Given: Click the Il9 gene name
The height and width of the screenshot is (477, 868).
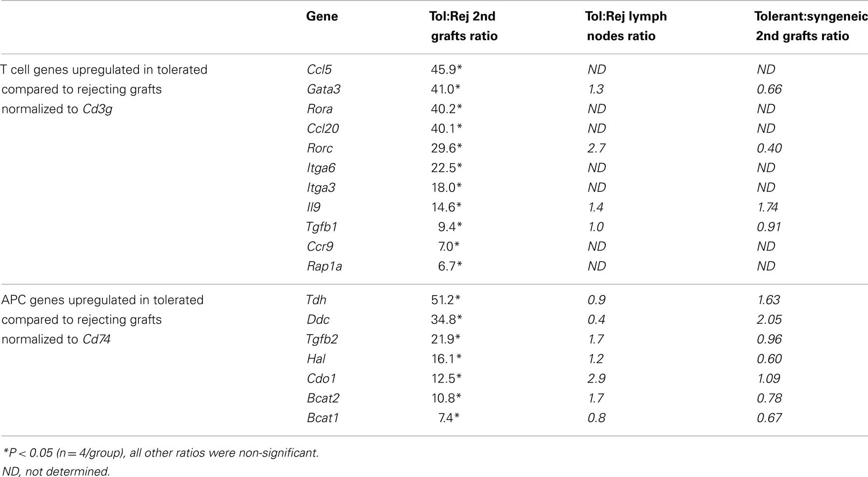Looking at the screenshot, I should click(313, 207).
